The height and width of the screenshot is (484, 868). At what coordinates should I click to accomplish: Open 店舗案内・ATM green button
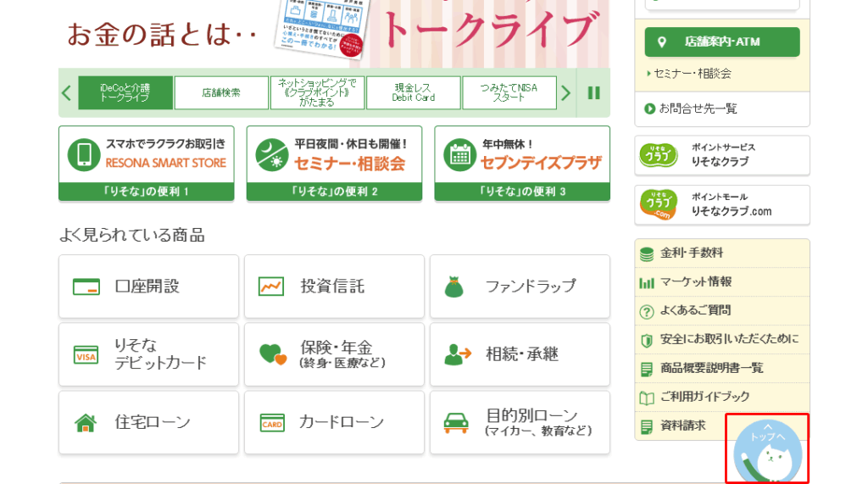[x=722, y=42]
